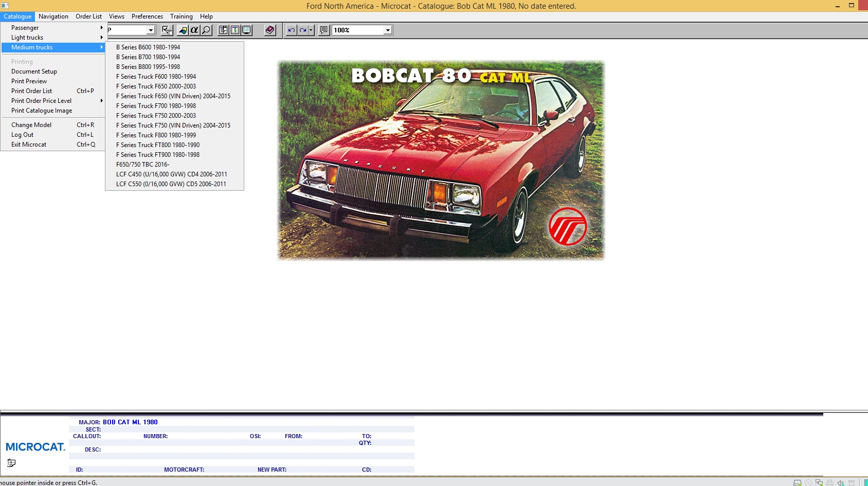
Task: Expand the Medium trucks submenu
Action: tap(53, 47)
